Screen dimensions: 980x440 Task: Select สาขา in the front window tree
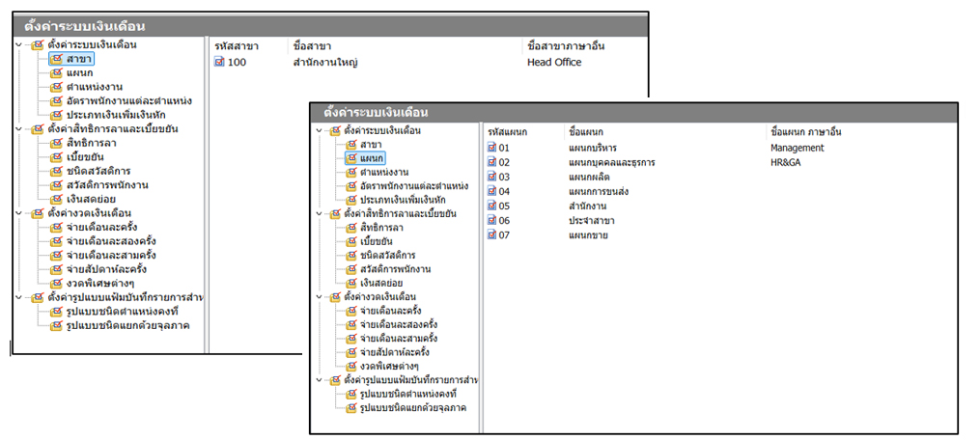tap(370, 145)
